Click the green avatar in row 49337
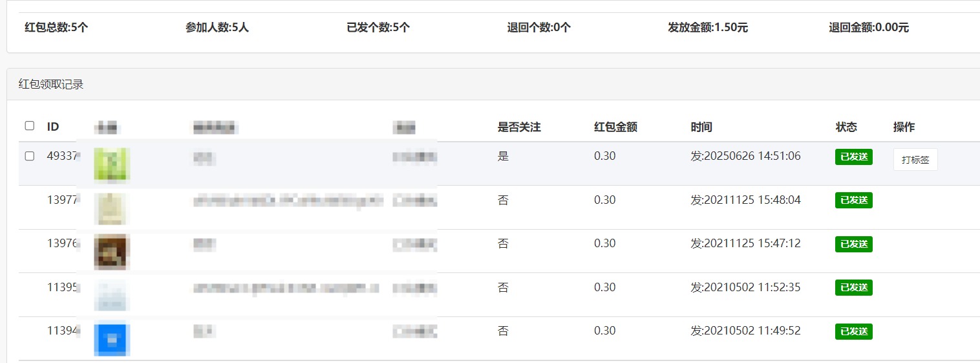980x363 pixels. pyautogui.click(x=112, y=164)
